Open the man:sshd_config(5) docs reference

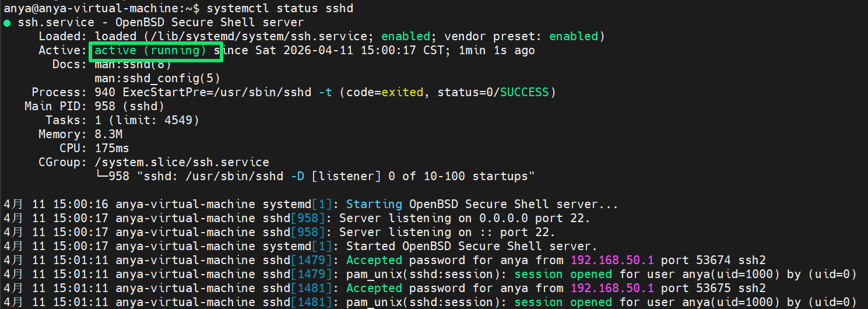pyautogui.click(x=157, y=78)
